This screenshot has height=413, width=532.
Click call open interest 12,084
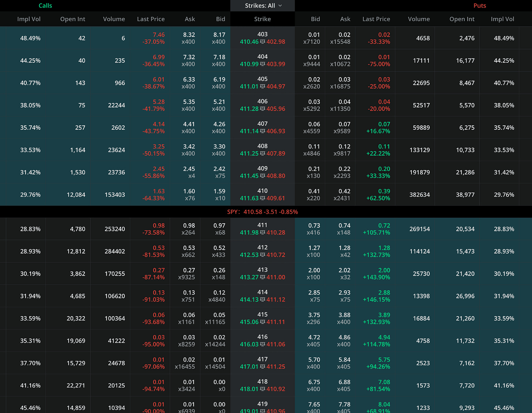click(76, 195)
